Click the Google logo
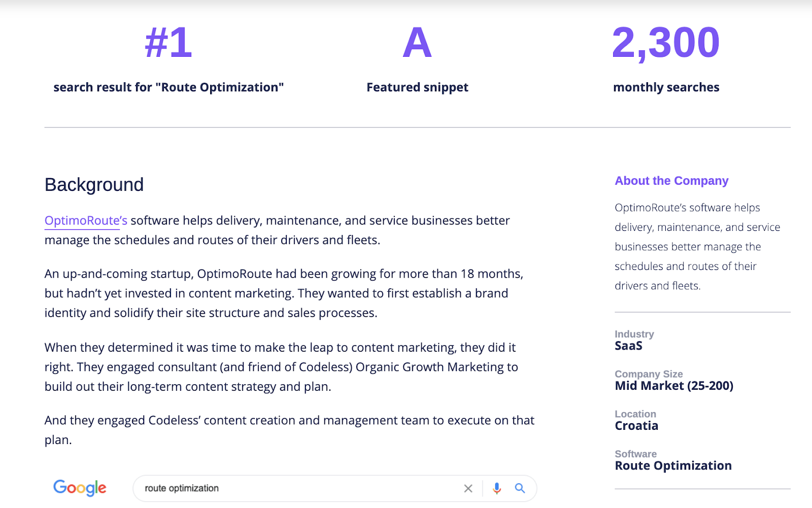This screenshot has width=812, height=508. 80,488
